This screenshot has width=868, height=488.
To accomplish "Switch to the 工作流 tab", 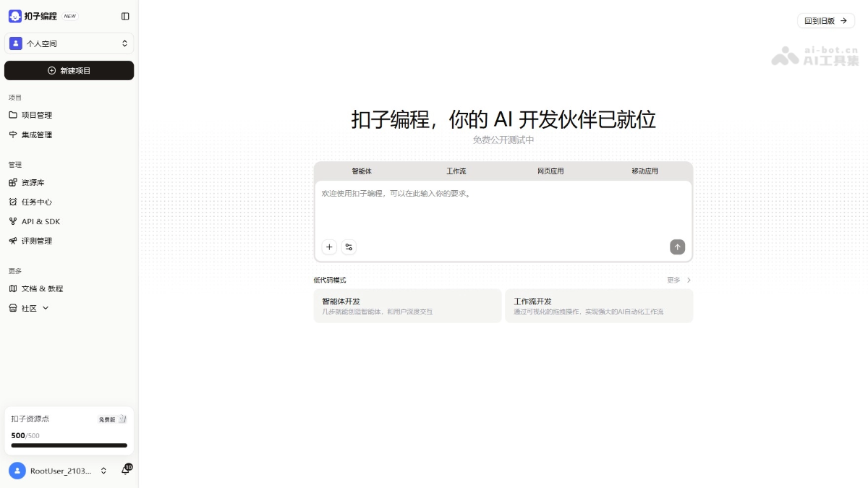I will click(x=456, y=171).
